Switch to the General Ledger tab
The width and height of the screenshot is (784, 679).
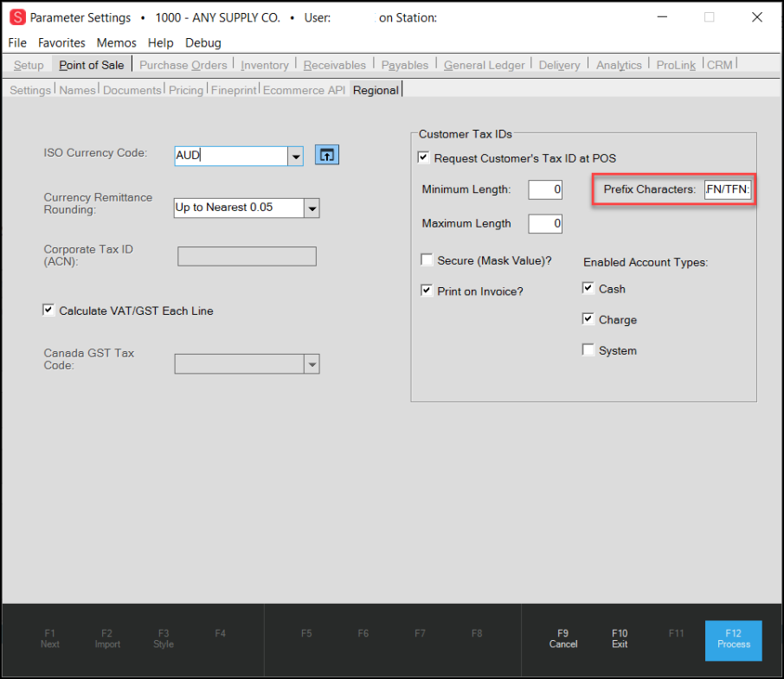click(x=484, y=65)
